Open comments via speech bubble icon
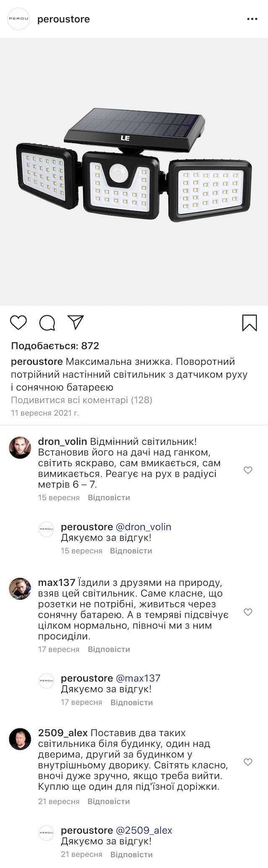 click(47, 323)
